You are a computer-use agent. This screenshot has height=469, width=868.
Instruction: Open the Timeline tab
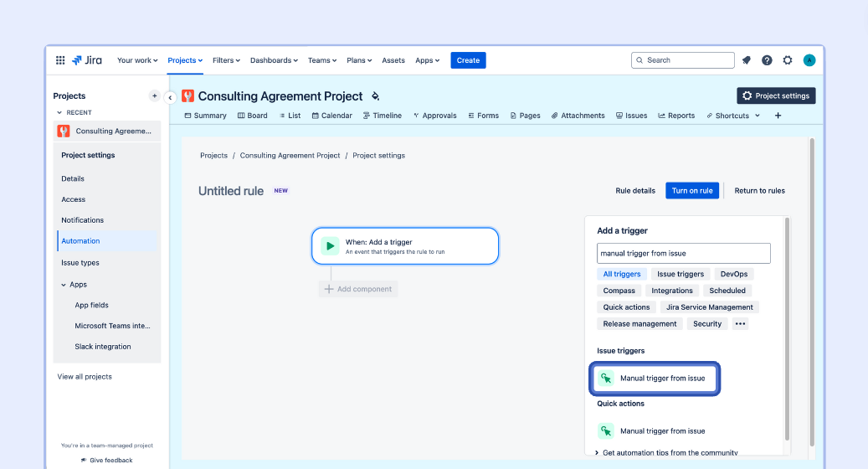[x=382, y=116]
